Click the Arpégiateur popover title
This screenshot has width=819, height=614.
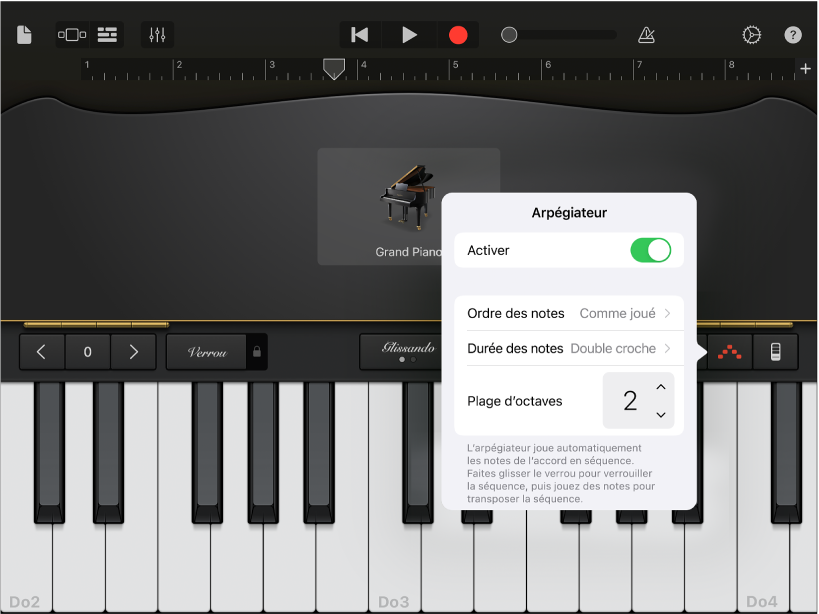tap(569, 212)
